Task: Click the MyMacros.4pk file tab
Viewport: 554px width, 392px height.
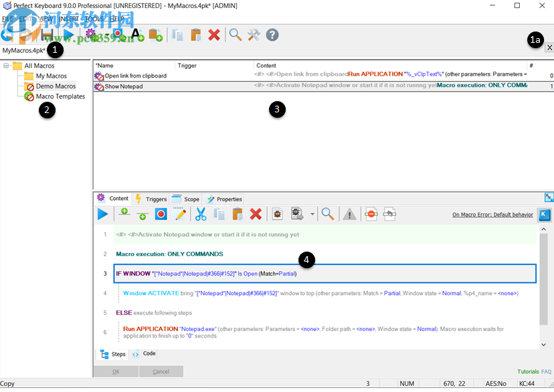Action: click(x=23, y=50)
